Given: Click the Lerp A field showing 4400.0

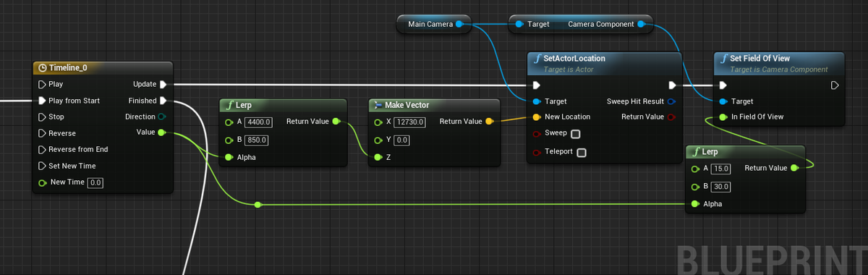Looking at the screenshot, I should tap(258, 122).
